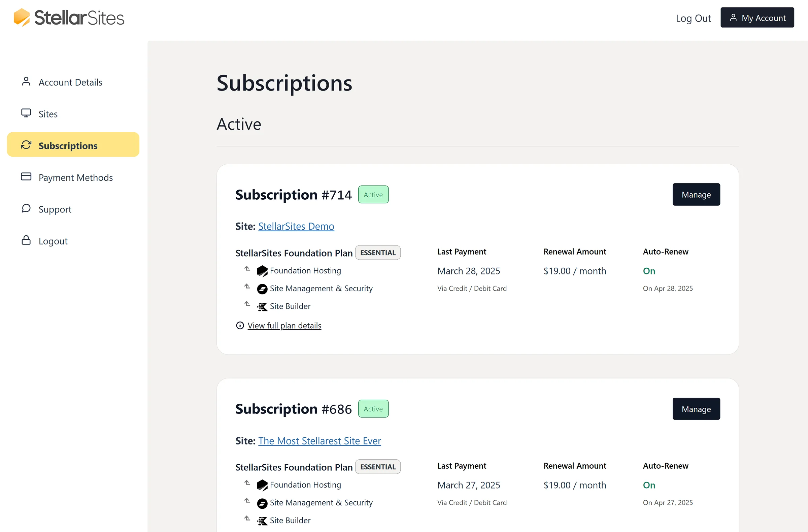Image resolution: width=808 pixels, height=532 pixels.
Task: Click the Sites monitor icon in sidebar
Action: [x=26, y=113]
